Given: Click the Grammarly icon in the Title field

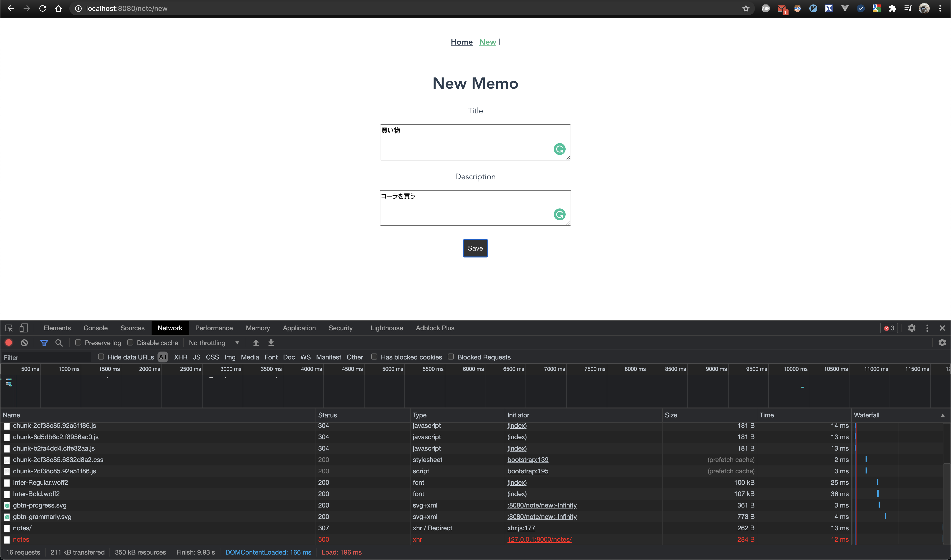Looking at the screenshot, I should 559,149.
